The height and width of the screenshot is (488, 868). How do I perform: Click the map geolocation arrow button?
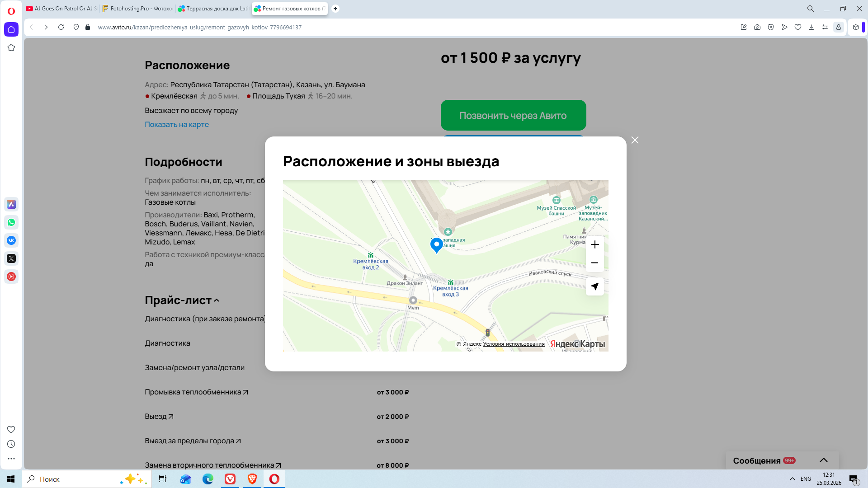pos(594,286)
